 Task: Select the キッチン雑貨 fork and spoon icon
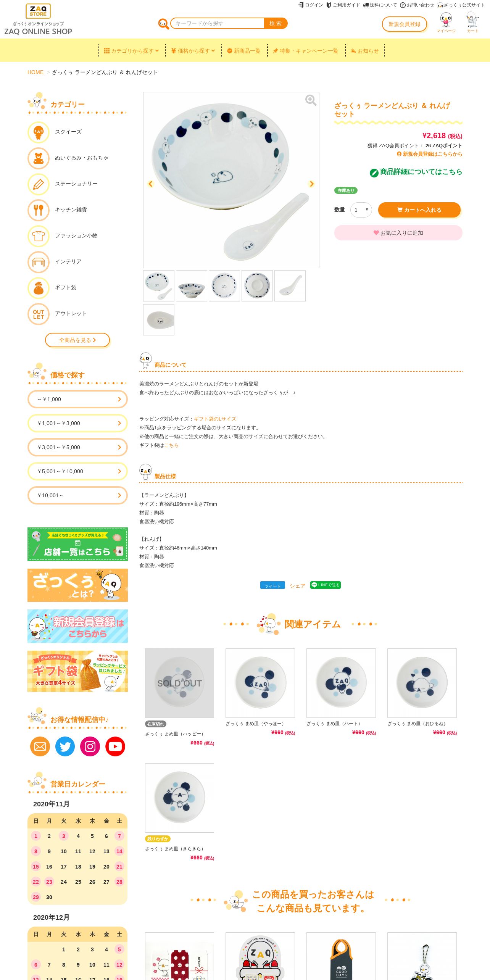39,210
